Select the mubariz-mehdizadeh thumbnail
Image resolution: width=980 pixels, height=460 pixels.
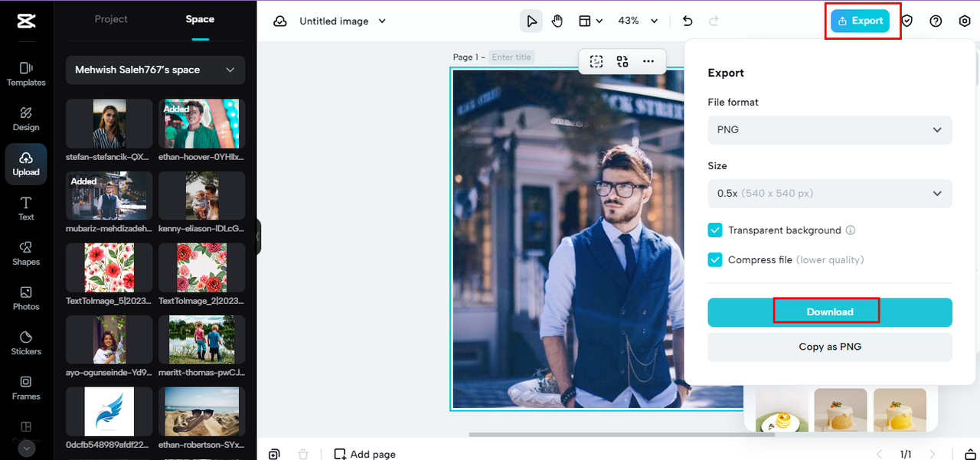(109, 195)
